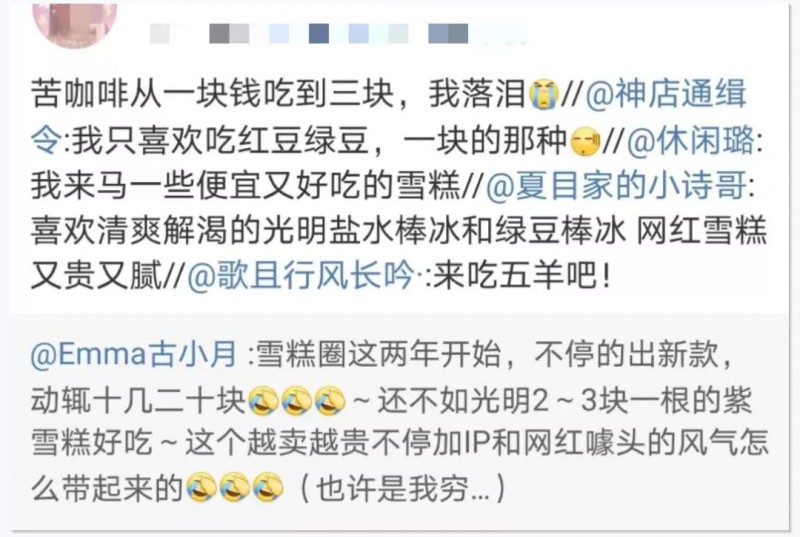Viewport: 800px width, 537px height.
Task: Click the text （也许是我穷...）
Action: tap(403, 489)
